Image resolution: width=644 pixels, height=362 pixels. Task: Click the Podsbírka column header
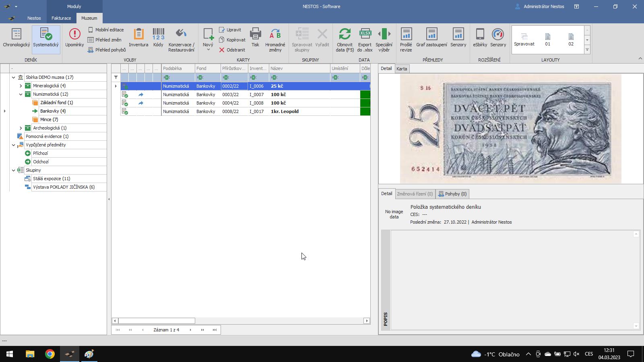pos(178,68)
